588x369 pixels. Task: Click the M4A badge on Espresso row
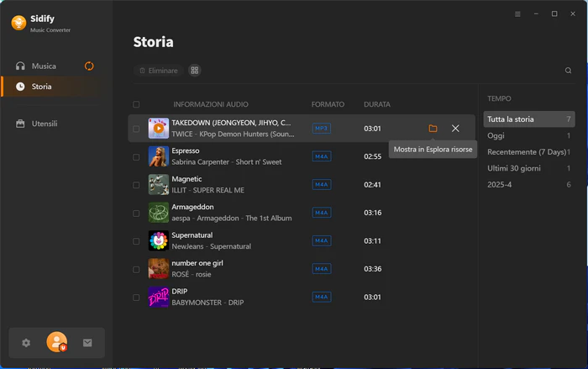tap(322, 156)
